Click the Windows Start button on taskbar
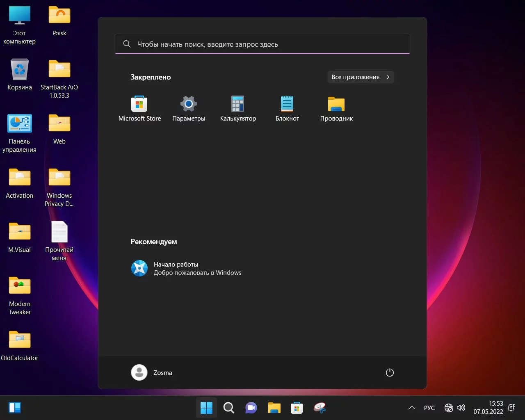525x420 pixels. (x=206, y=408)
